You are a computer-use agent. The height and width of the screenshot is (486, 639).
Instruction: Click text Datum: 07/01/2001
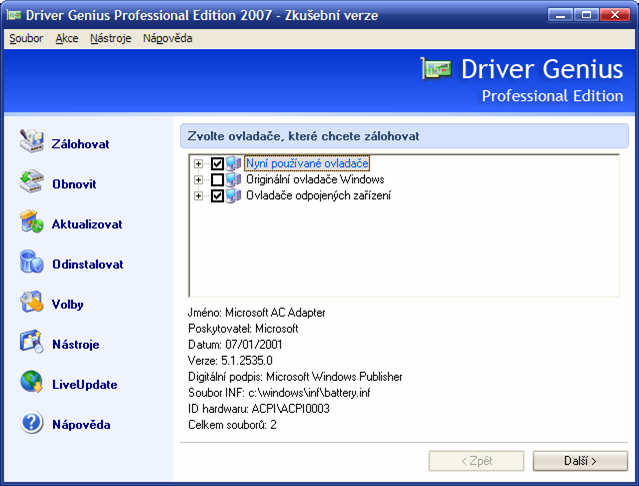[235, 345]
